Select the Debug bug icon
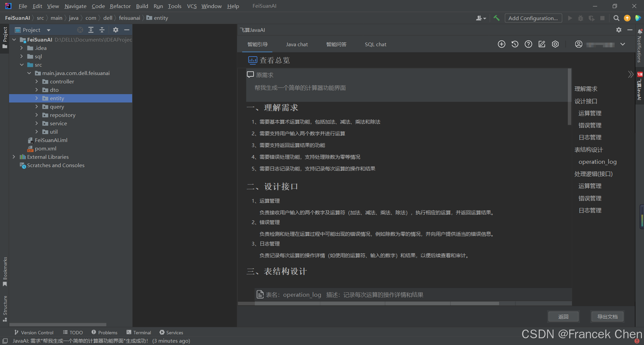 581,18
